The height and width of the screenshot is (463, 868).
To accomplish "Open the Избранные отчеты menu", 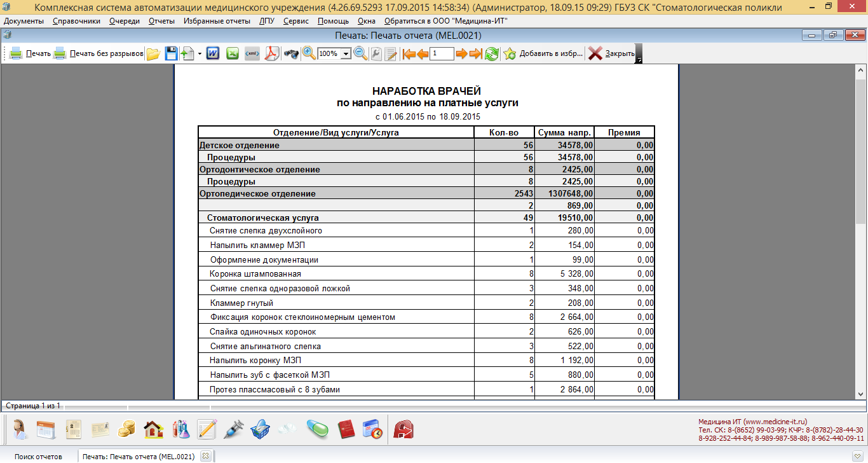I will click(x=217, y=21).
